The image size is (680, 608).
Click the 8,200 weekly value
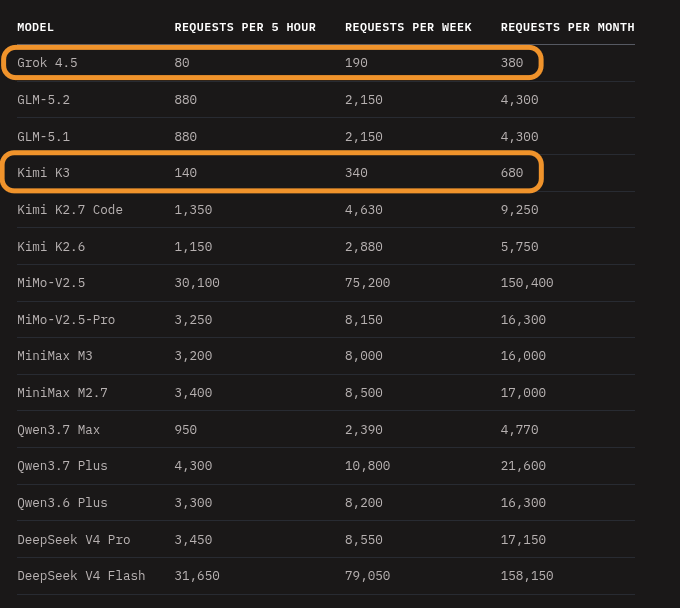tap(363, 503)
